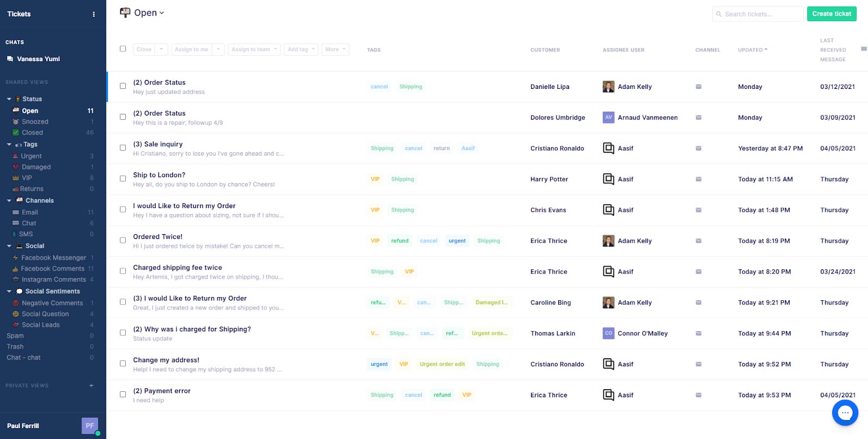Add a private view with plus icon
Viewport: 868px width, 439px height.
pos(91,386)
